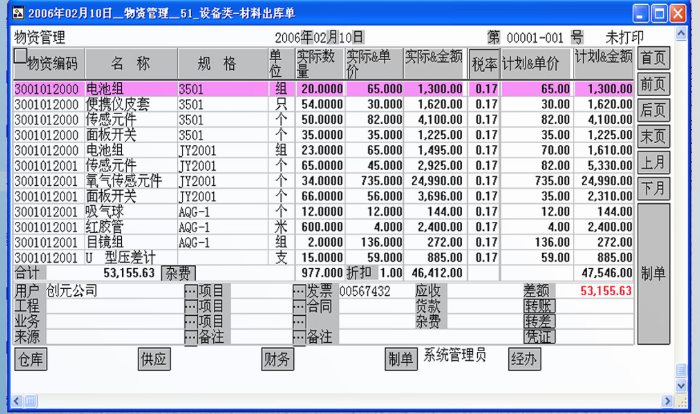This screenshot has width=700, height=414.
Task: Go to first page with 首页
Action: [x=653, y=58]
